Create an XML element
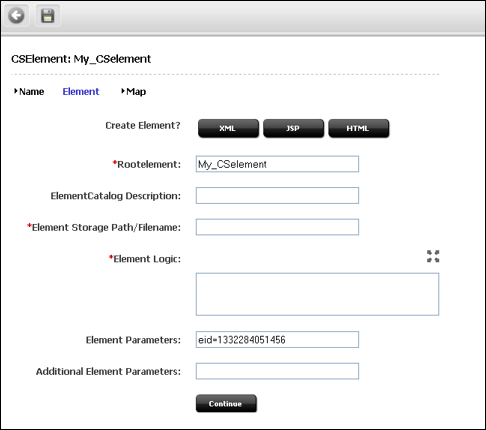Viewport: 486px width, 430px height. coord(228,128)
